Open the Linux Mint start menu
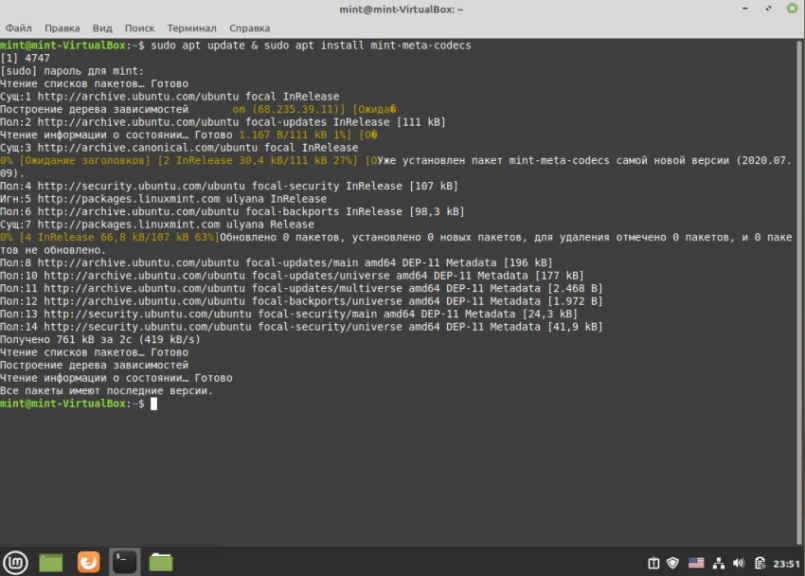Viewport: 805px width, 576px height. pos(15,563)
